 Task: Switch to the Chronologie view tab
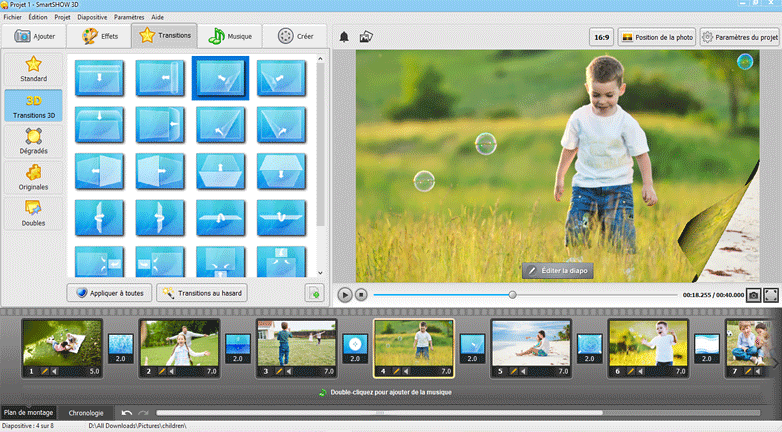(85, 412)
